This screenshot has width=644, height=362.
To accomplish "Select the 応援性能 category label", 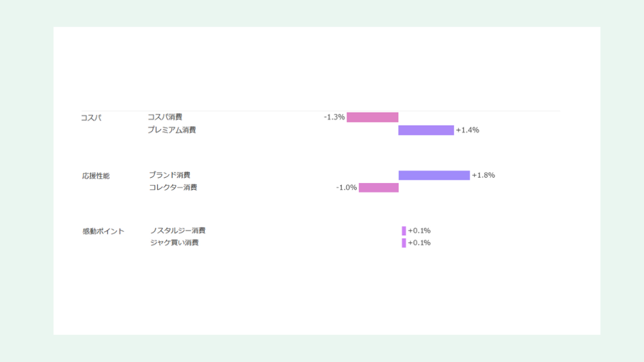I will click(x=96, y=176).
